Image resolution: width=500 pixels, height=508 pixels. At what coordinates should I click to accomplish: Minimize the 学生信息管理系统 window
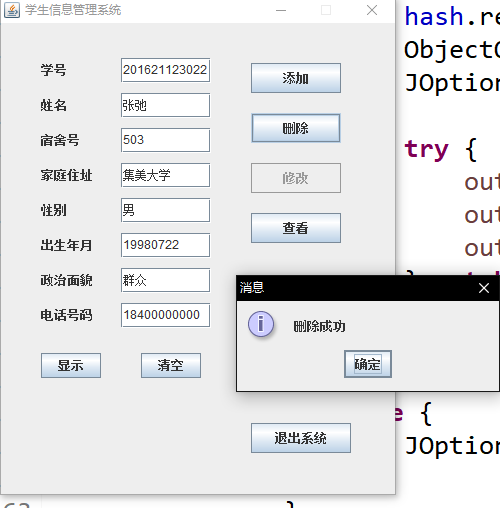click(281, 10)
